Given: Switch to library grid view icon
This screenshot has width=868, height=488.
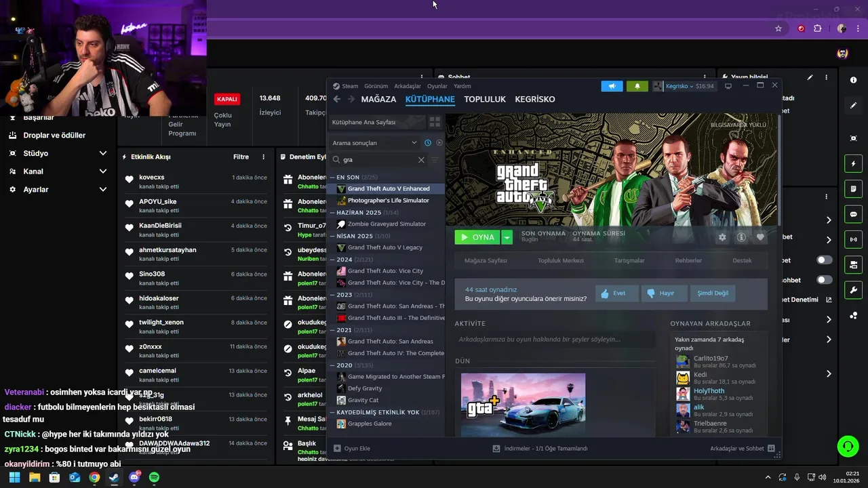Looking at the screenshot, I should point(435,122).
